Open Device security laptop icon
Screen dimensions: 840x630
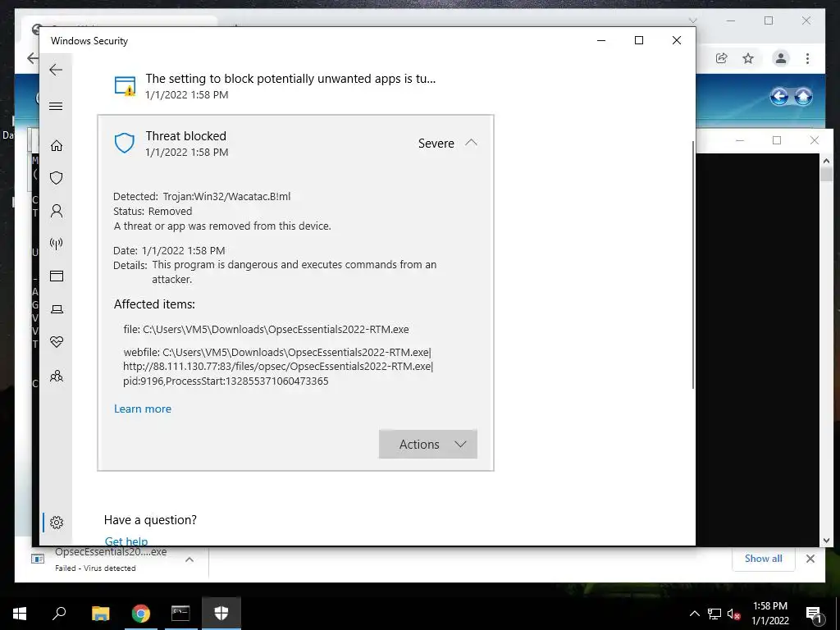tap(57, 309)
